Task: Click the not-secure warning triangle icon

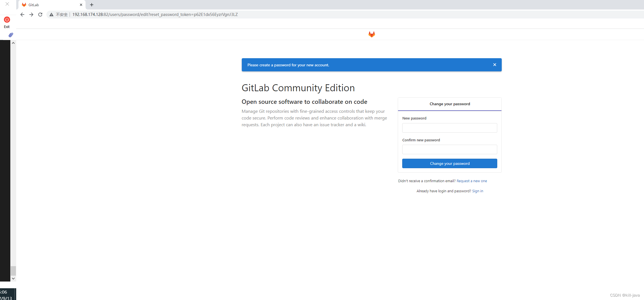Action: click(51, 15)
